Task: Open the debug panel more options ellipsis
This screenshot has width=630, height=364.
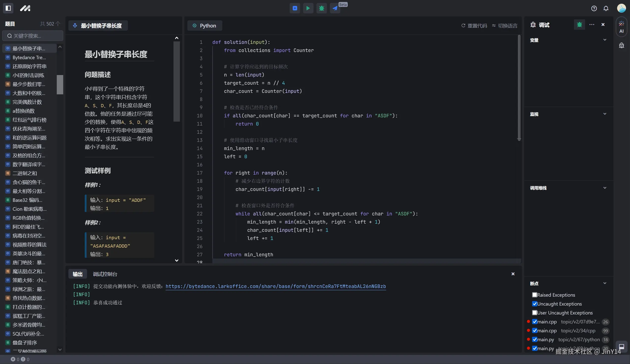Action: pyautogui.click(x=592, y=25)
